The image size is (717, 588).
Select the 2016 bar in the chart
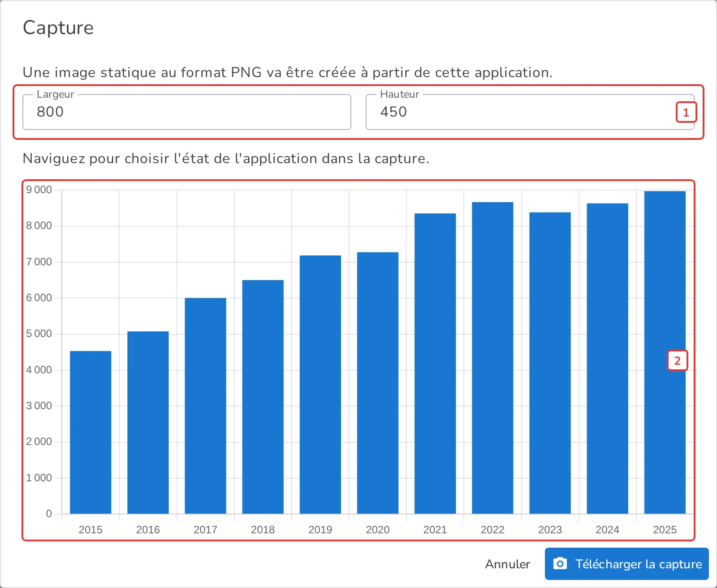pos(148,422)
